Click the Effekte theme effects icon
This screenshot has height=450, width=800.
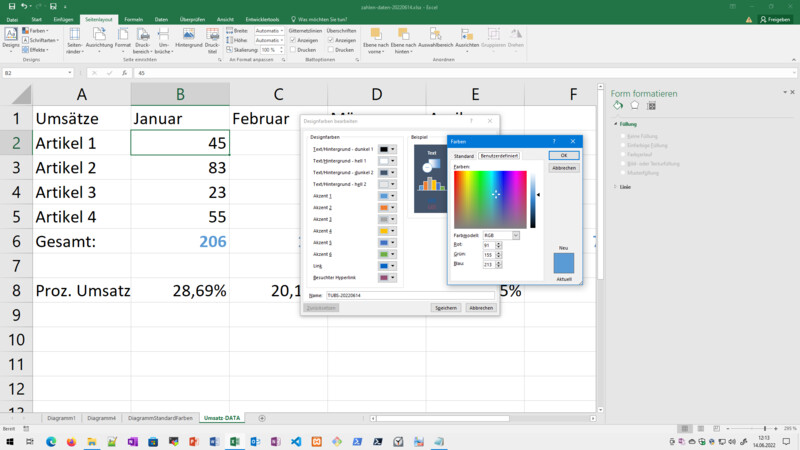point(26,49)
